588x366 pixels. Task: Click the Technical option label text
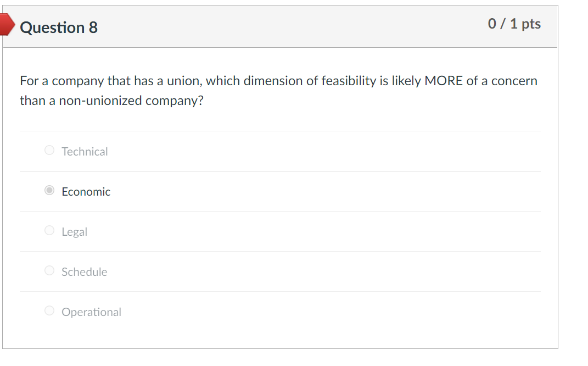tap(85, 152)
